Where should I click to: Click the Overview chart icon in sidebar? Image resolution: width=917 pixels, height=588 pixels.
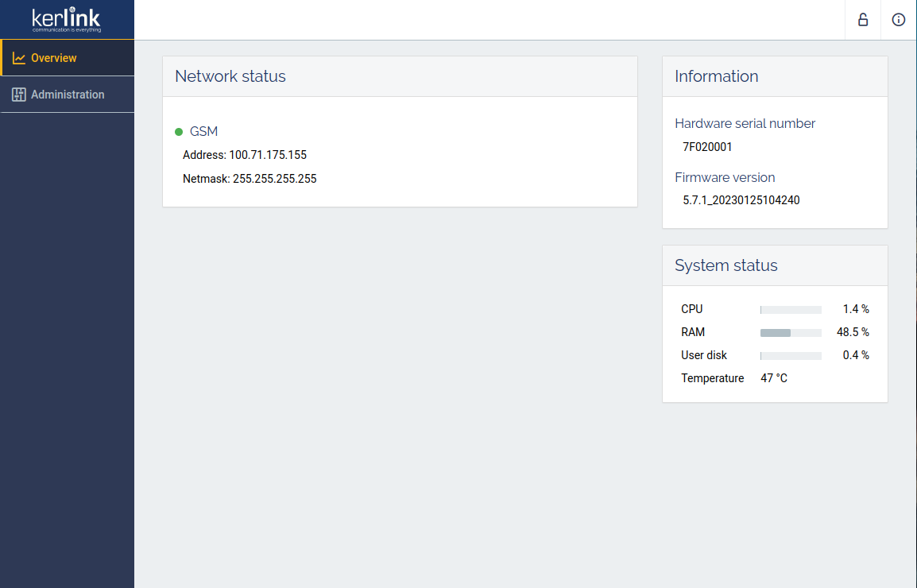[x=19, y=58]
